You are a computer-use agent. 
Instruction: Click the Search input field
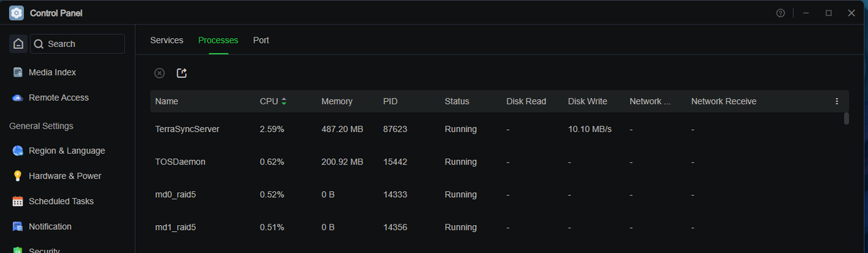coord(77,44)
